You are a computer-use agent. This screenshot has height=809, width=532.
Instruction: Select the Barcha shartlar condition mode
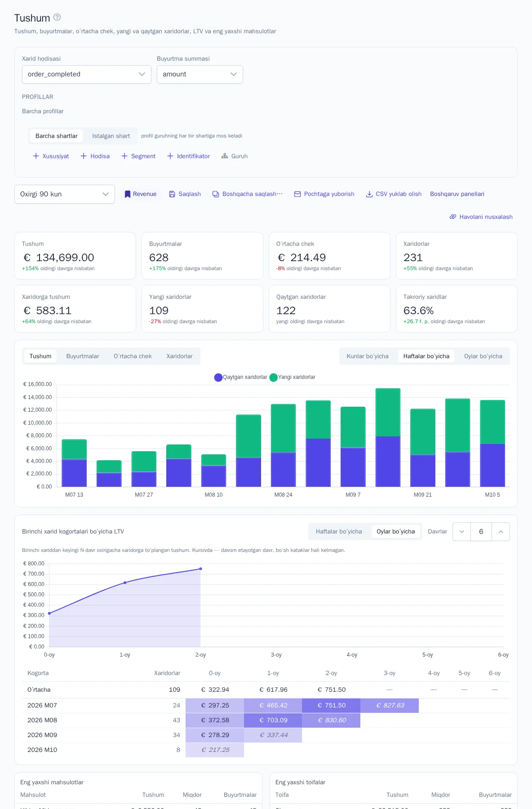point(57,136)
